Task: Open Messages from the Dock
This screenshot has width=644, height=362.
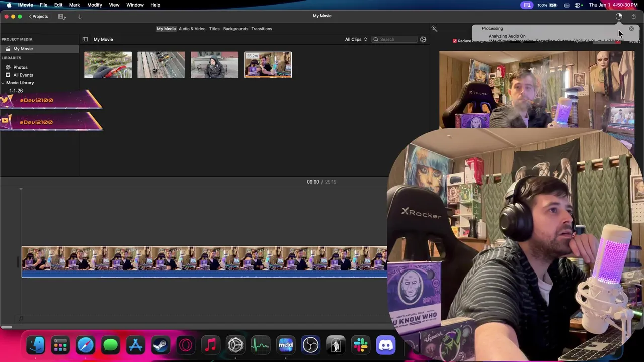Action: point(111,345)
